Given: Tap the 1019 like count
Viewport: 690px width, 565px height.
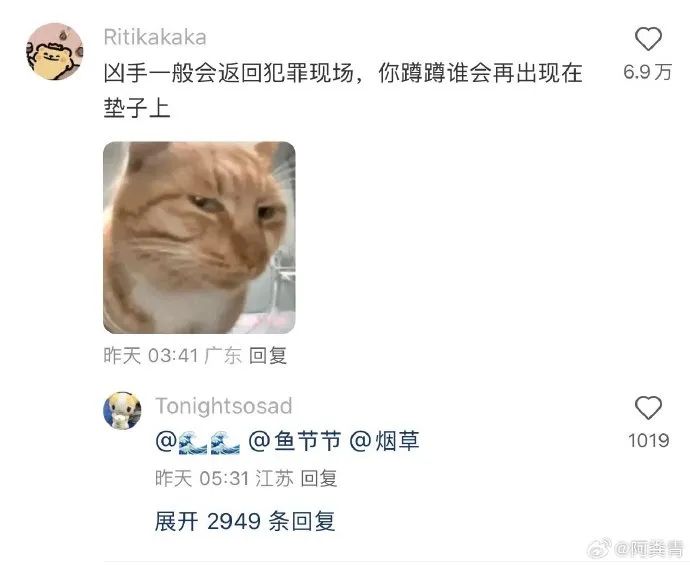Looking at the screenshot, I should (x=649, y=440).
